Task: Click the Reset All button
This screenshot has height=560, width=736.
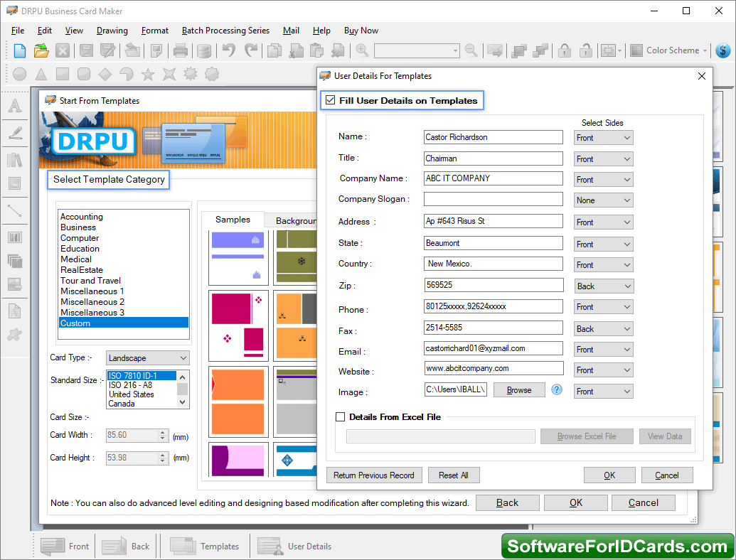Action: 454,475
